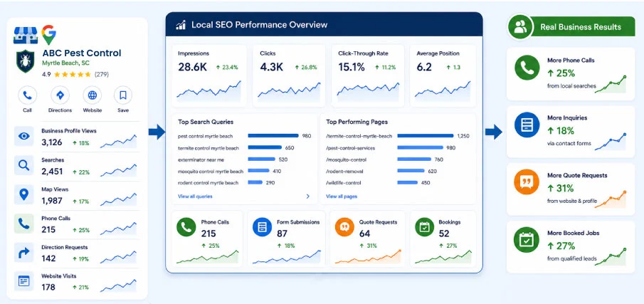Screen dimensions: 644x304
Task: Click the Map Views location pin icon
Action: (24, 194)
